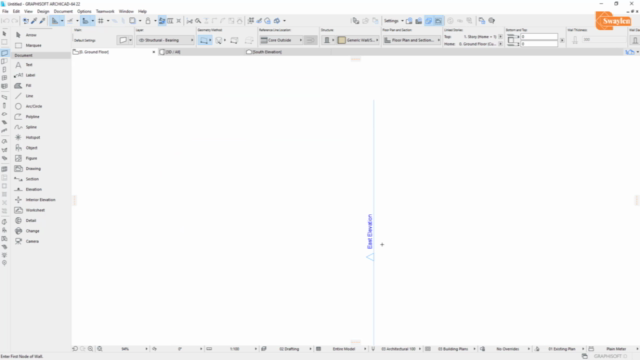Toggle Suspend Groups lock icon
This screenshot has width=640, height=360.
[148, 21]
